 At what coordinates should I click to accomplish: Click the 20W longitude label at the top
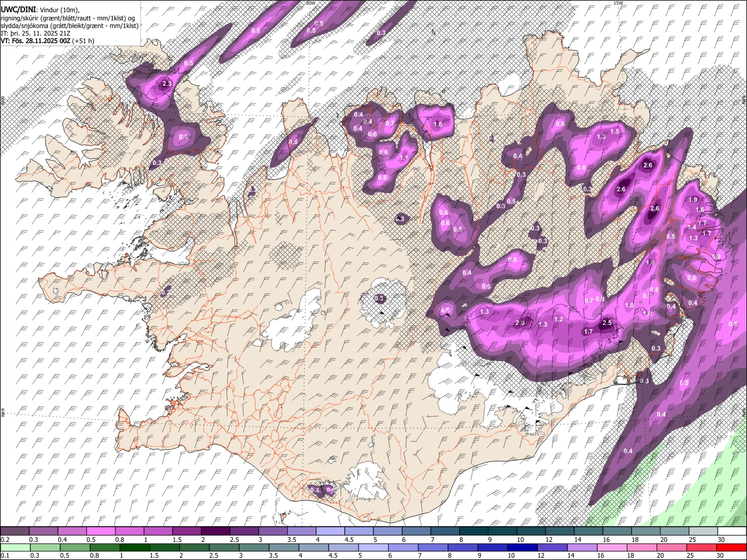tap(311, 3)
